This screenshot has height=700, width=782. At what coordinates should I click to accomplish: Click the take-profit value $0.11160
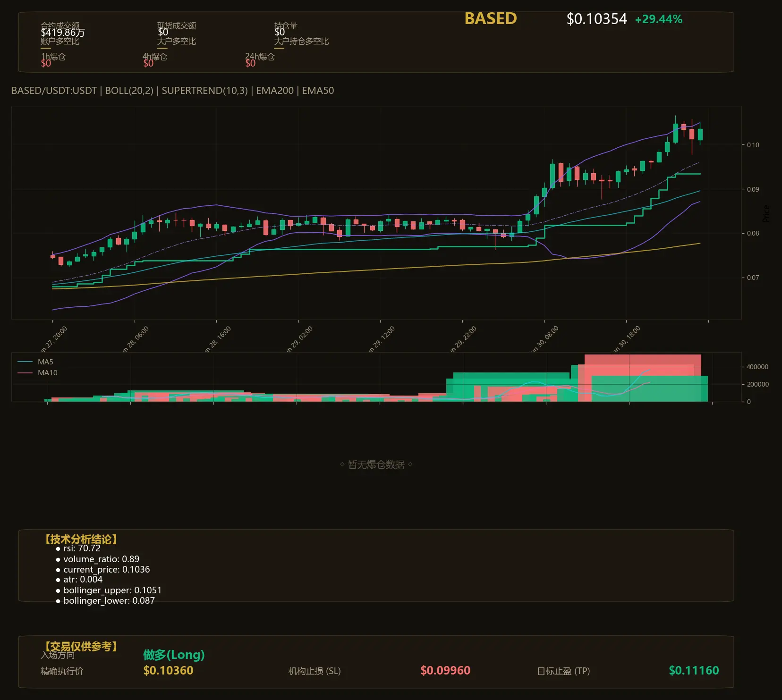(x=694, y=670)
